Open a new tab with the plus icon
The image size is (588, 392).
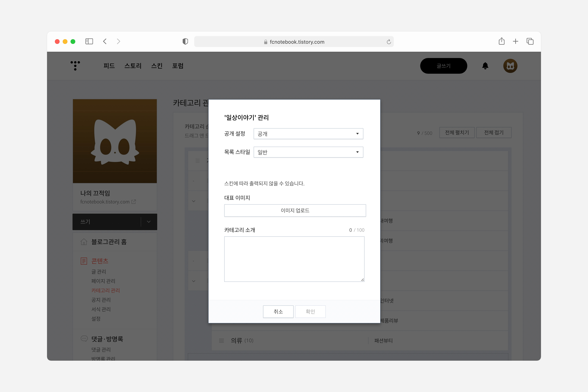pyautogui.click(x=515, y=41)
